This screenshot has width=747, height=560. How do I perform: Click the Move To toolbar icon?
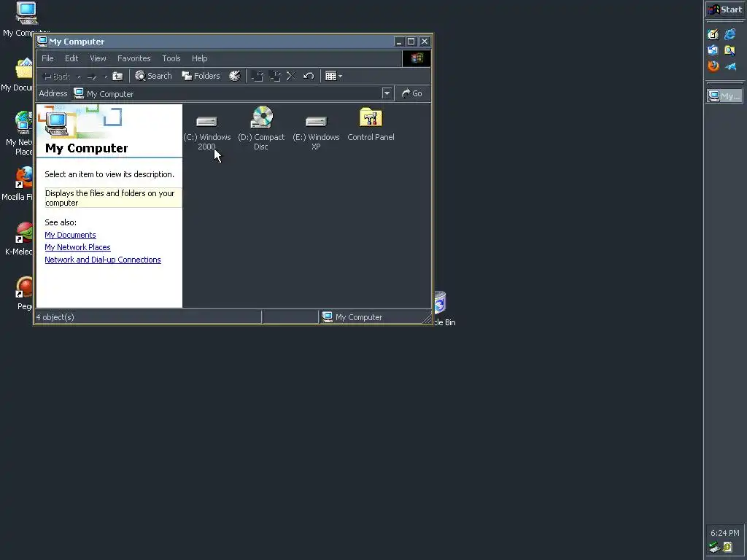[x=258, y=76]
